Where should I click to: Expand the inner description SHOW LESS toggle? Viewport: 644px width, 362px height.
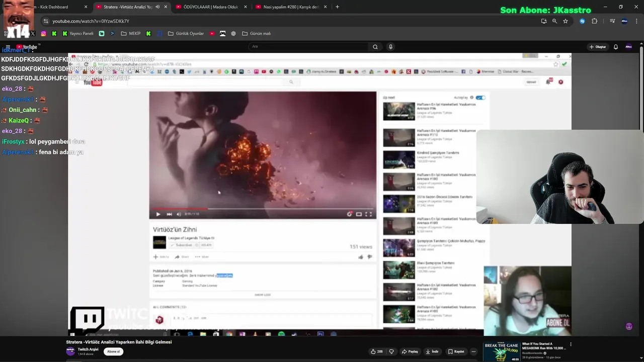click(263, 295)
